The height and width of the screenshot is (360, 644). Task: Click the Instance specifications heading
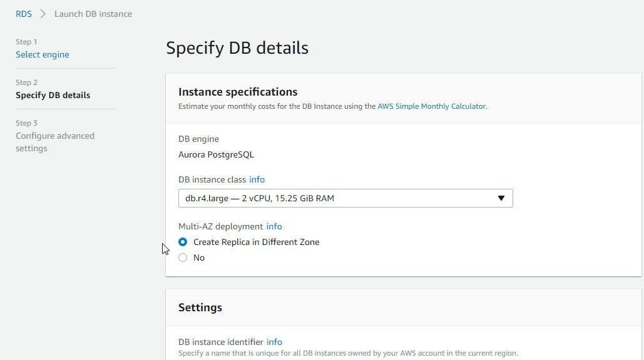238,92
